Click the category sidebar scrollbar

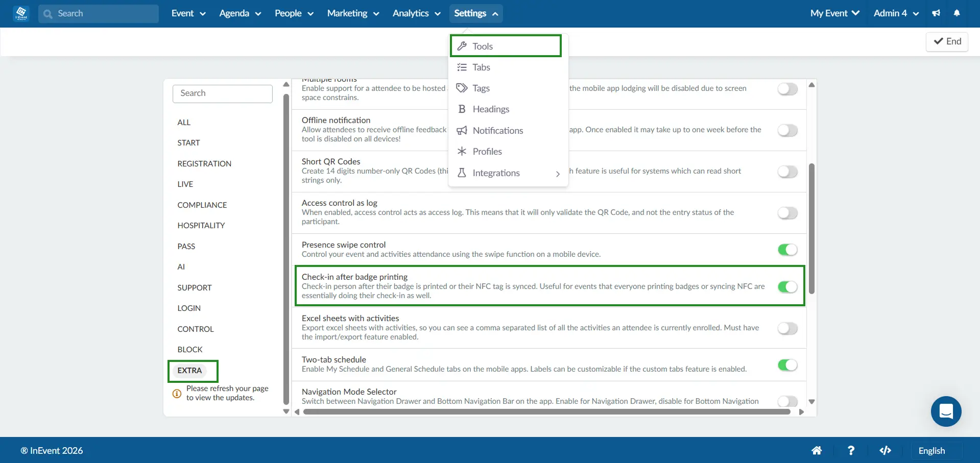[286, 249]
